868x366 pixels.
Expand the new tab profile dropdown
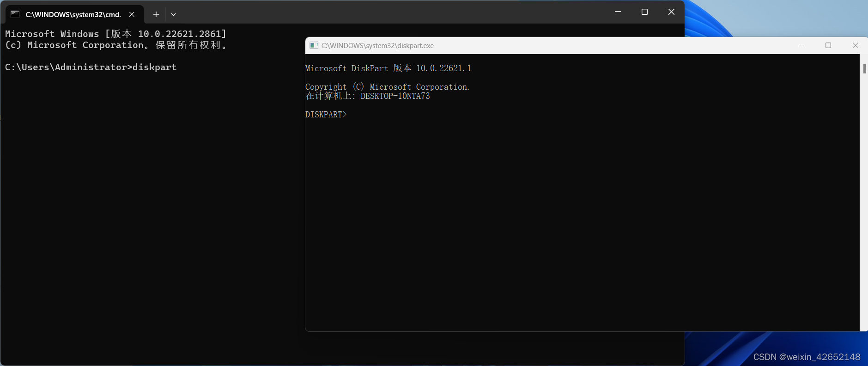tap(173, 14)
